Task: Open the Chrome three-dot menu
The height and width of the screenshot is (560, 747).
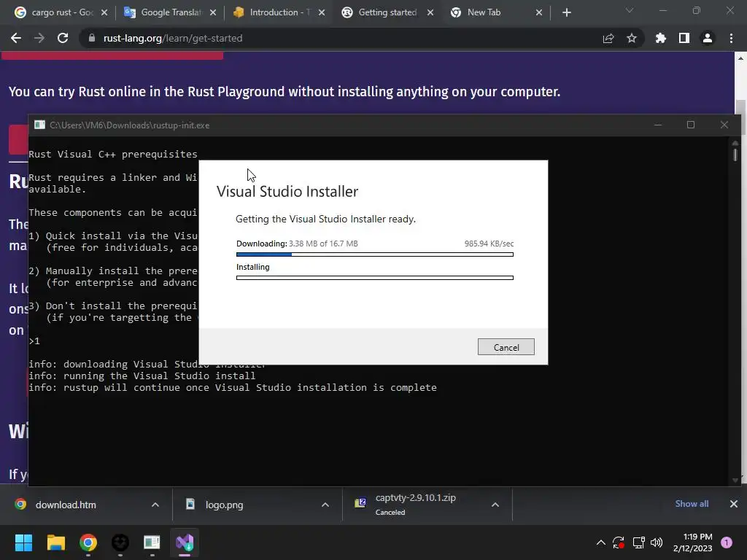Action: [x=731, y=38]
